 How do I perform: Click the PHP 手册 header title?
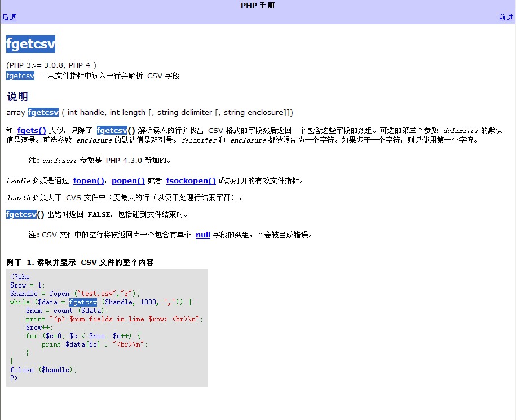coord(258,5)
